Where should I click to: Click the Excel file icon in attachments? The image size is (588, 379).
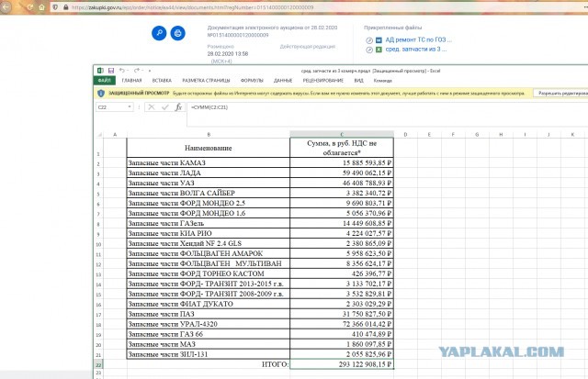(379, 50)
